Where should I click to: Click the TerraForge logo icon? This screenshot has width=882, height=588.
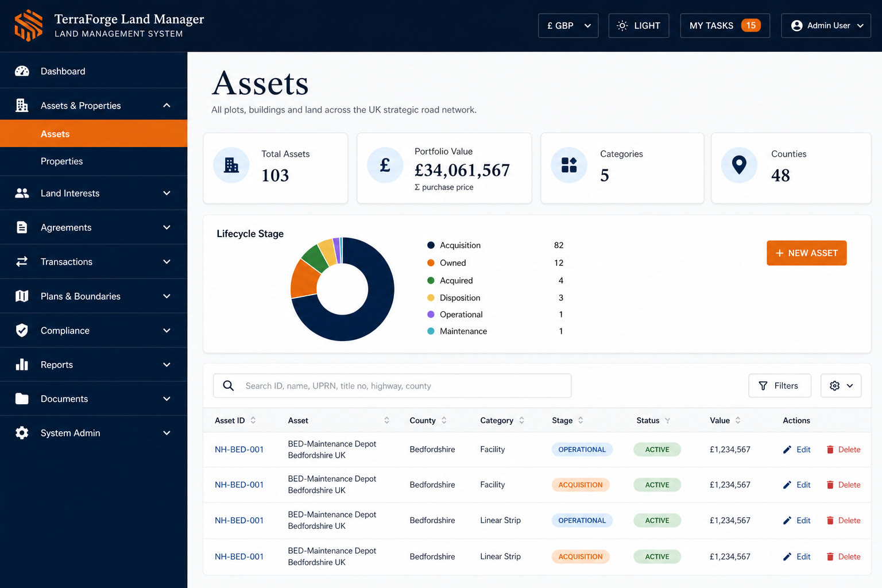(x=29, y=25)
